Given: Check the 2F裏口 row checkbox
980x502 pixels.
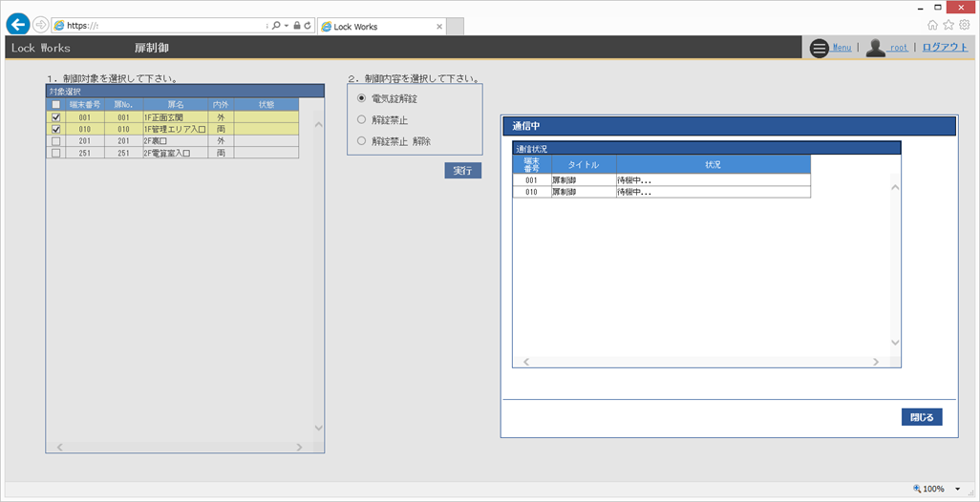Looking at the screenshot, I should (x=55, y=140).
